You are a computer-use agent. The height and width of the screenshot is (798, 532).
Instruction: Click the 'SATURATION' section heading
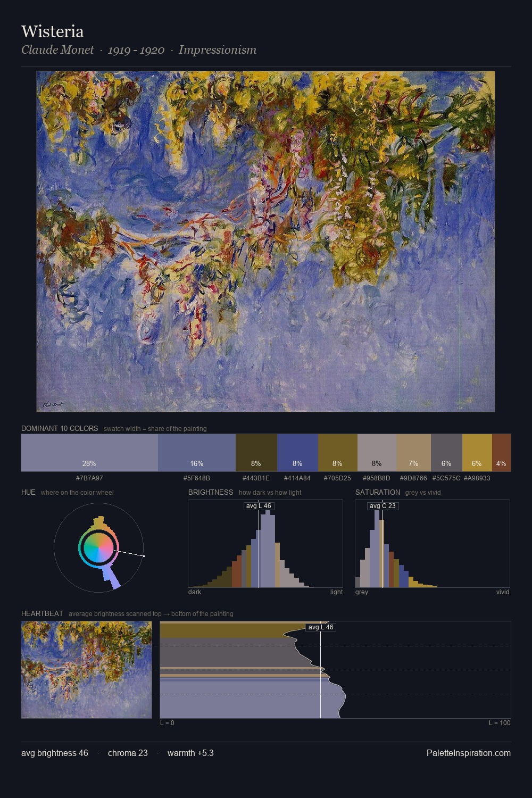[378, 492]
